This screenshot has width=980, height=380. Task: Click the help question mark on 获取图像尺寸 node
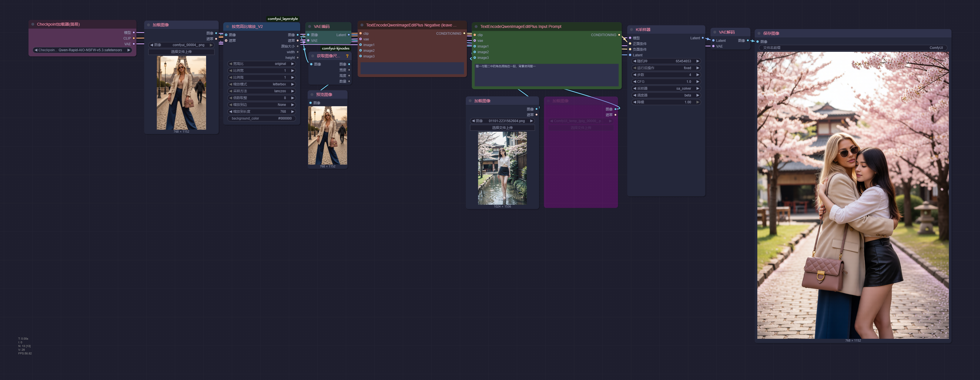pos(347,56)
